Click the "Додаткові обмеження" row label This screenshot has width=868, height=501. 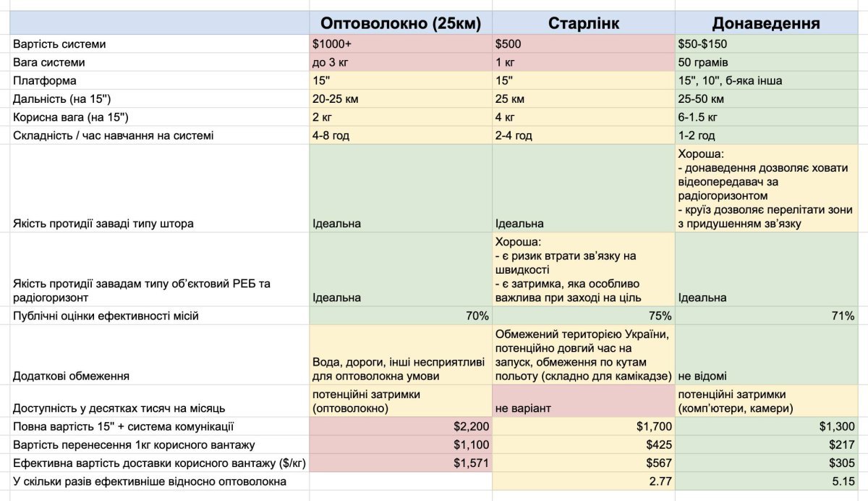coord(71,376)
